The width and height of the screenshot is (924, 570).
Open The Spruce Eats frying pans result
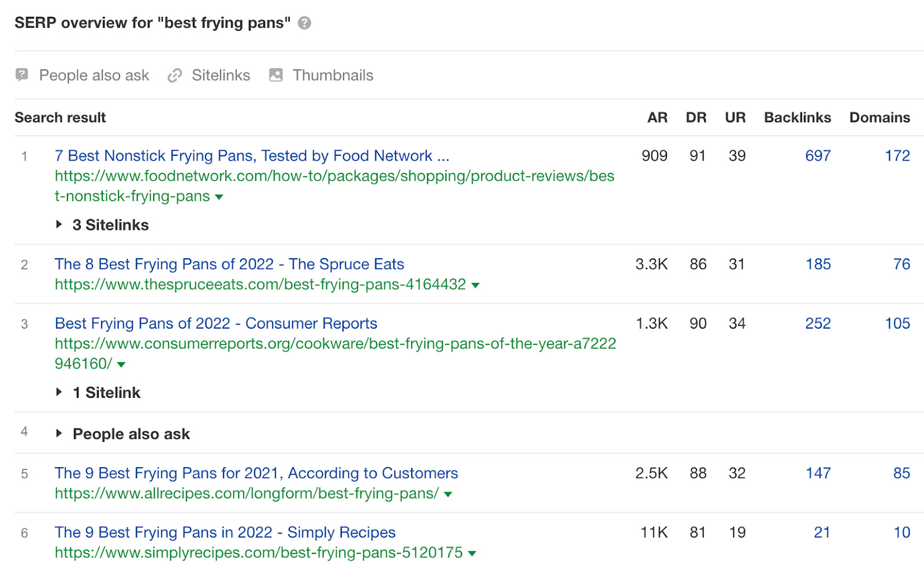click(229, 264)
